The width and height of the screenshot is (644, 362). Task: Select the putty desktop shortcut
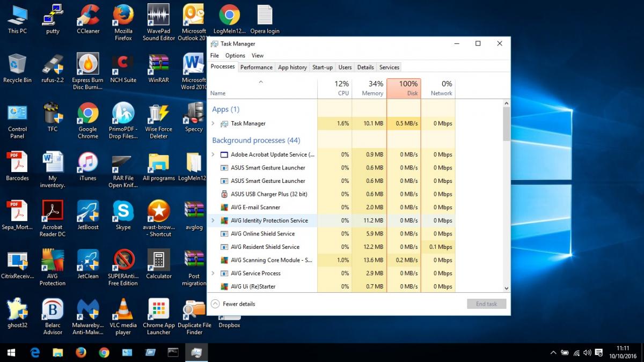[x=53, y=20]
